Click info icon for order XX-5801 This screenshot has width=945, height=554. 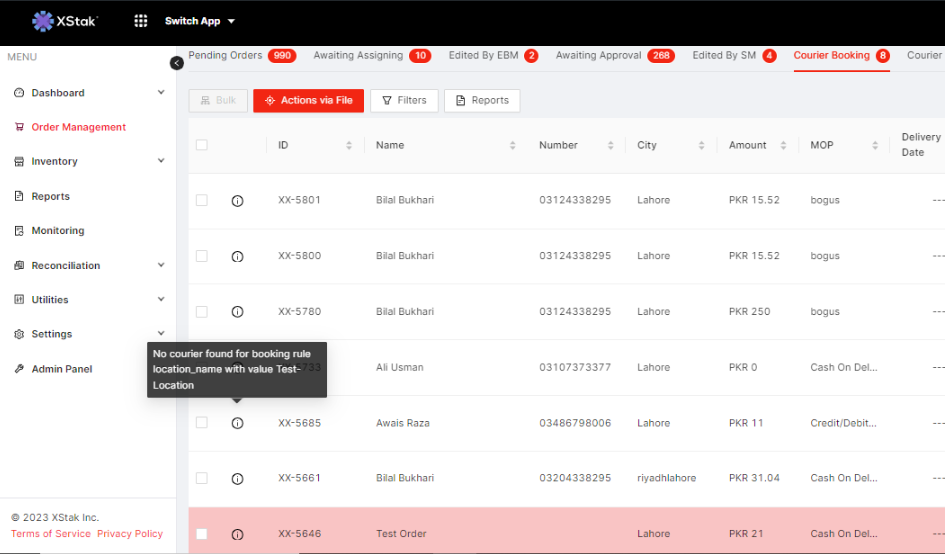237,201
